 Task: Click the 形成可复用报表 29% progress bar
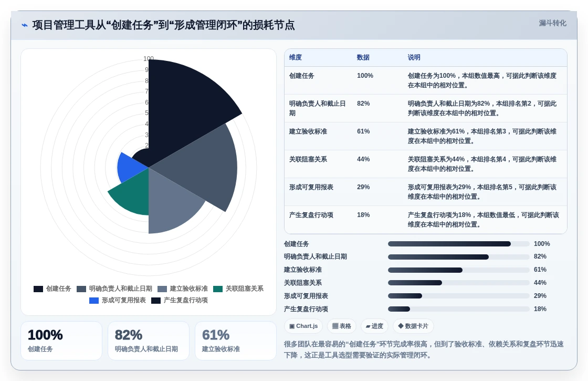tap(459, 296)
